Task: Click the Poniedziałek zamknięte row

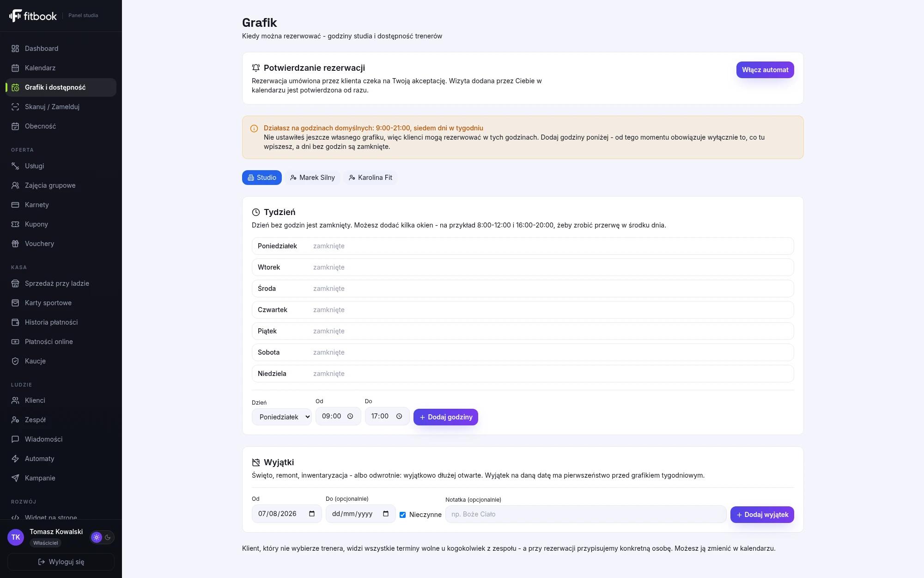Action: (x=523, y=246)
